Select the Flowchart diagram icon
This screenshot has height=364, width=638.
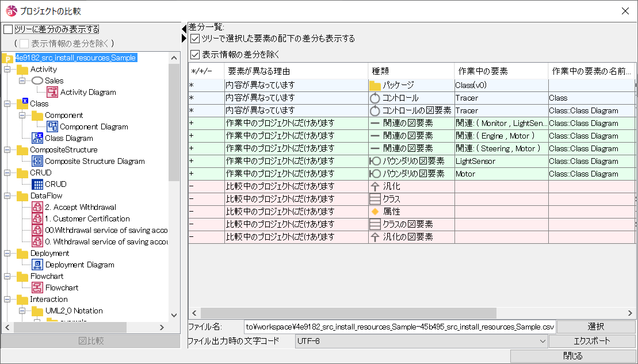(x=37, y=288)
